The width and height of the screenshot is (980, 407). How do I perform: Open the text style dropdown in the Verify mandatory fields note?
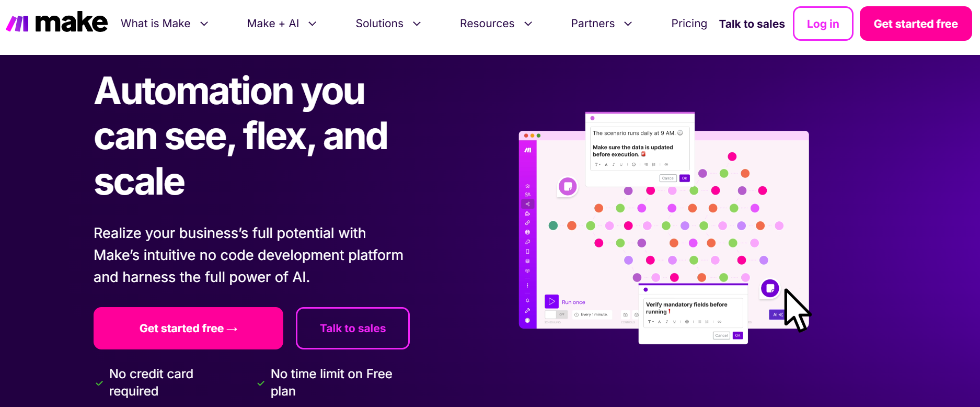(651, 322)
